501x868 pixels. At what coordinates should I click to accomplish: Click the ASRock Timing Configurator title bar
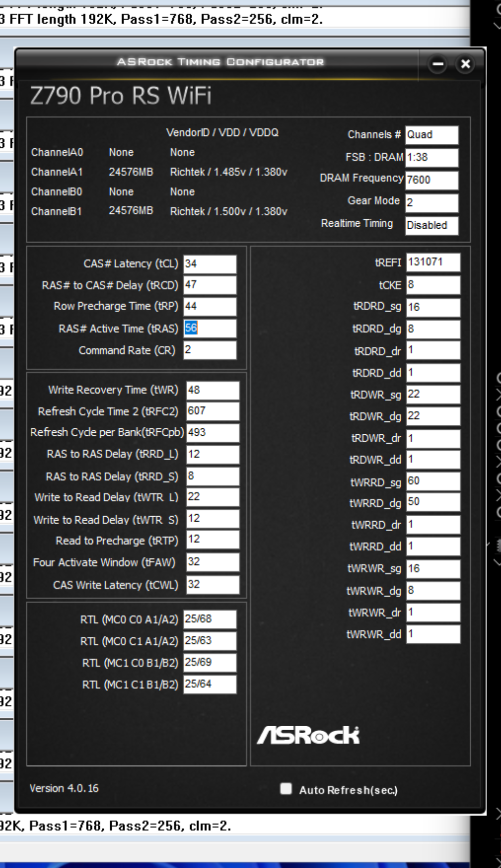pos(220,62)
